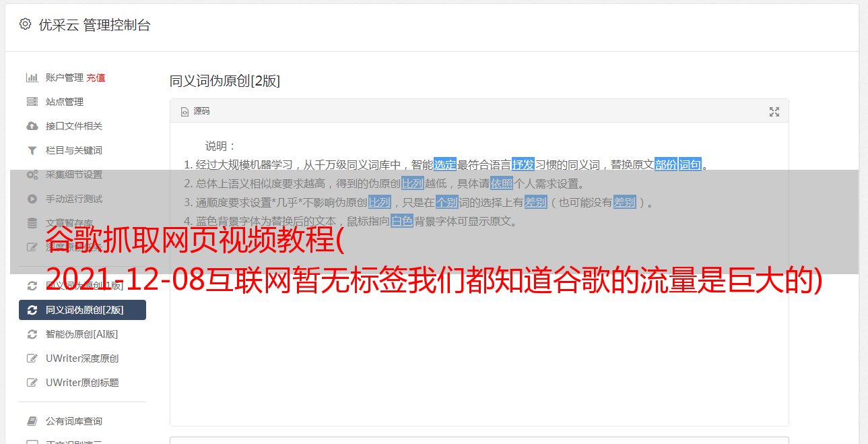This screenshot has width=868, height=444.
Task: Click the bar chart icon for 账户管理
Action: 32,77
